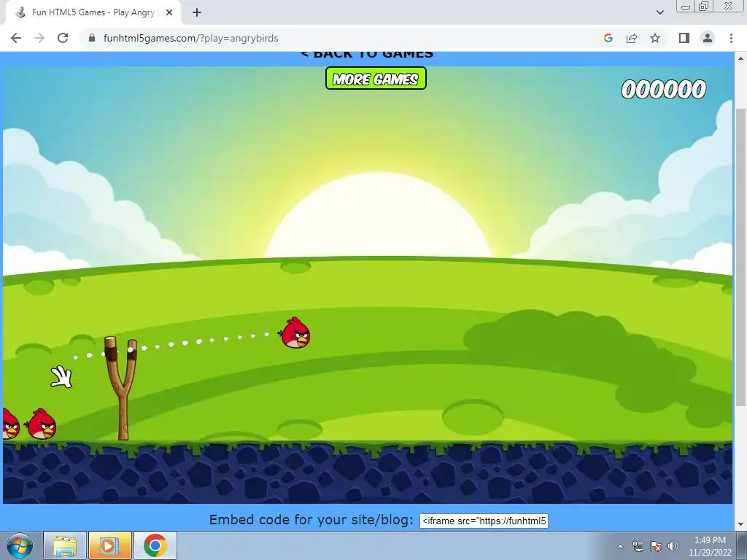Open the Google icon in address bar

click(x=608, y=38)
